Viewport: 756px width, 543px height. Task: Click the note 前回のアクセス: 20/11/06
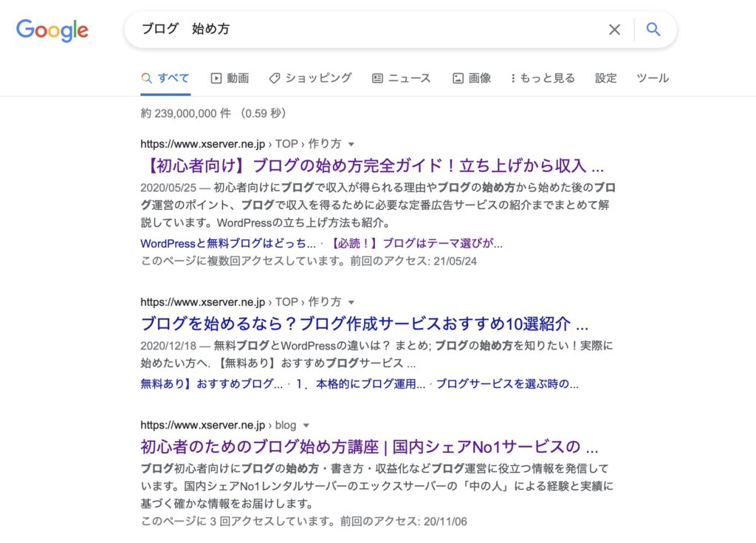pos(404,522)
